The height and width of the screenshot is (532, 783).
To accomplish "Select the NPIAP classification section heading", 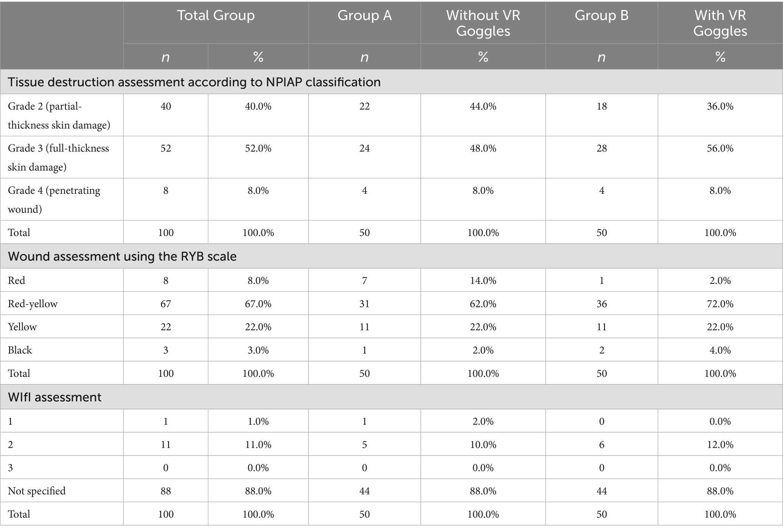I will click(194, 82).
